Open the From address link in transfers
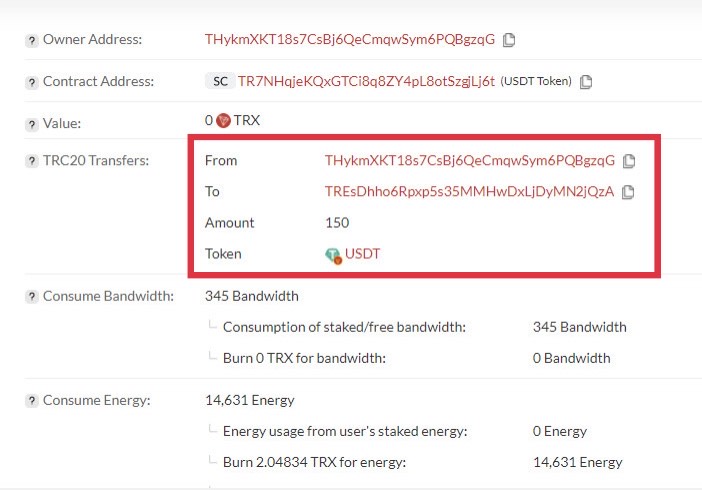Viewport: 702px width, 490px height. coord(470,160)
